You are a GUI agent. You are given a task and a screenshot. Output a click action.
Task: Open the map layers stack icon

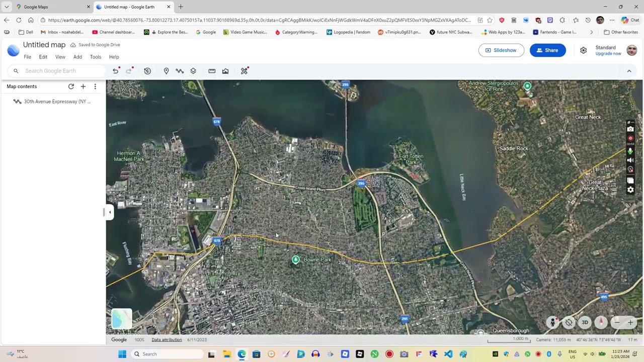(x=193, y=71)
